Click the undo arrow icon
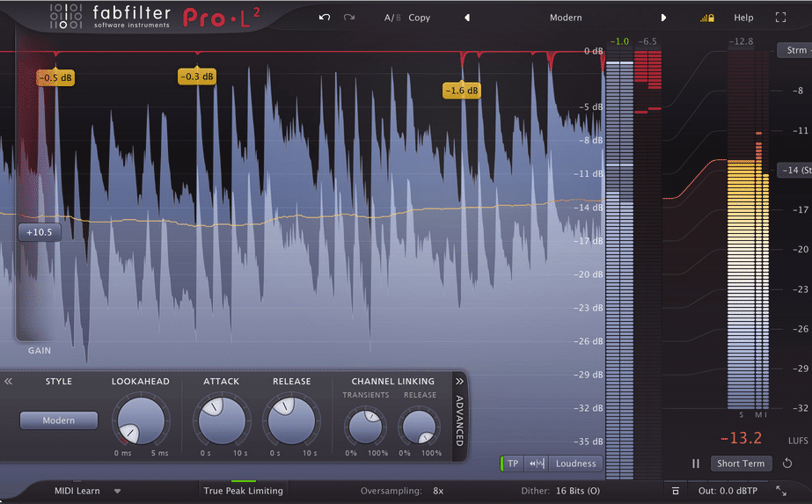The image size is (812, 504). click(x=325, y=18)
